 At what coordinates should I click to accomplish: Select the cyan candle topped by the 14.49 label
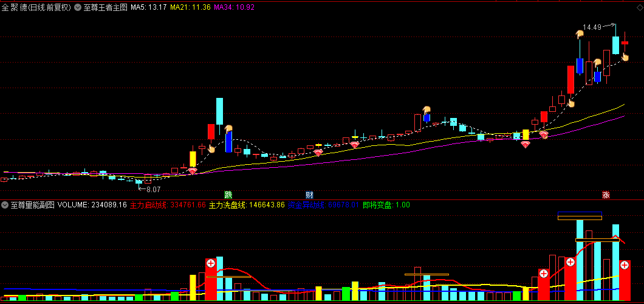[615, 45]
